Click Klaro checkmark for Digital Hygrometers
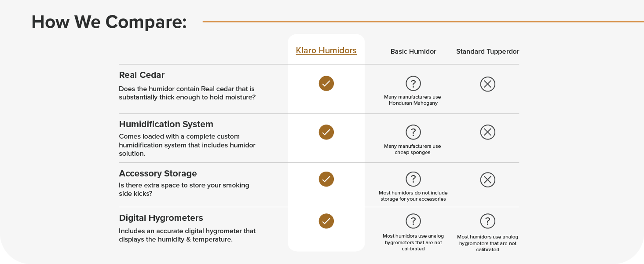The image size is (644, 264). (x=326, y=221)
